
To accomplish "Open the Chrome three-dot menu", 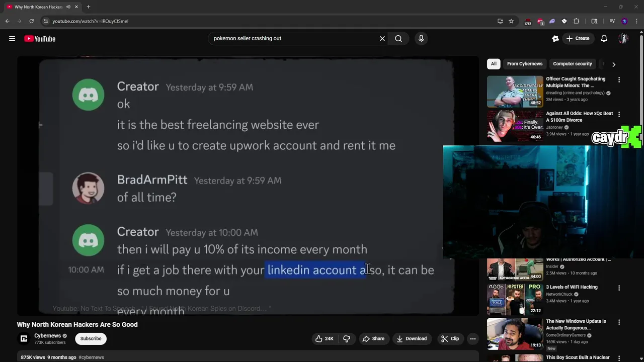I will 637,21.
